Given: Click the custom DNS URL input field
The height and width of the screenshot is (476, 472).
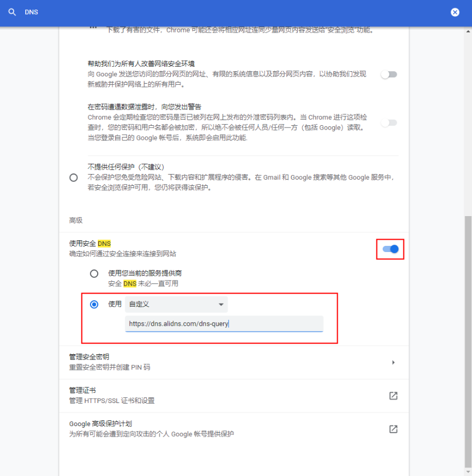Looking at the screenshot, I should pyautogui.click(x=224, y=324).
